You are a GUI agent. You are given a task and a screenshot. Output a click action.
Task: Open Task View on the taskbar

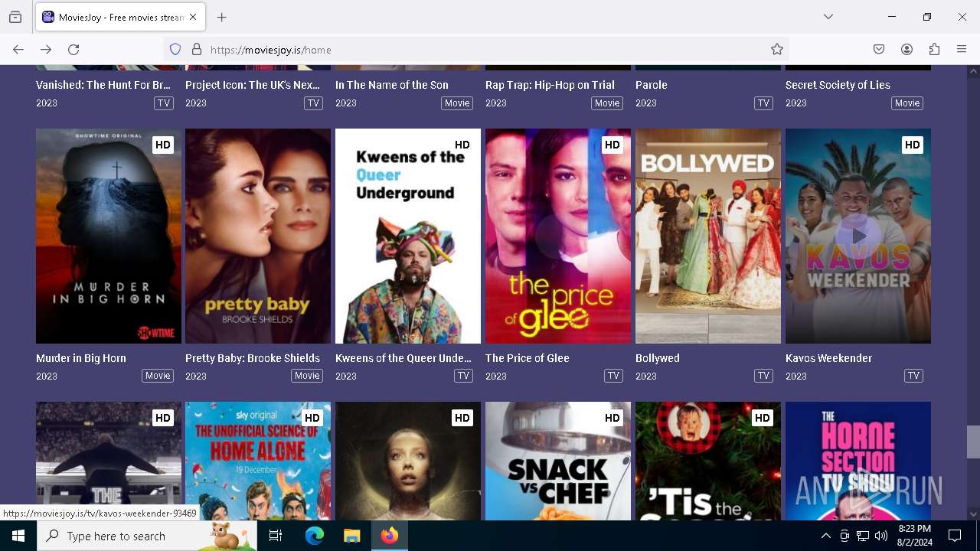(276, 536)
